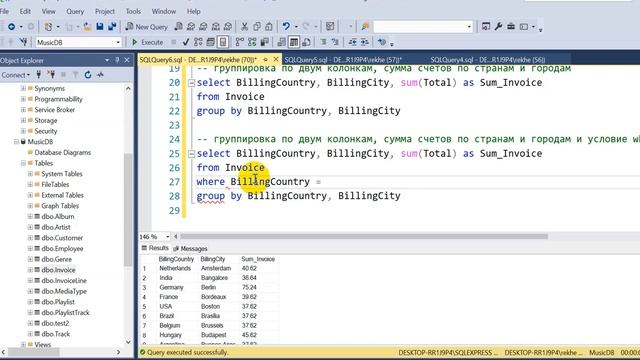The width and height of the screenshot is (640, 360).
Task: Click the Analysis Services DAX Query icon
Action: (228, 27)
